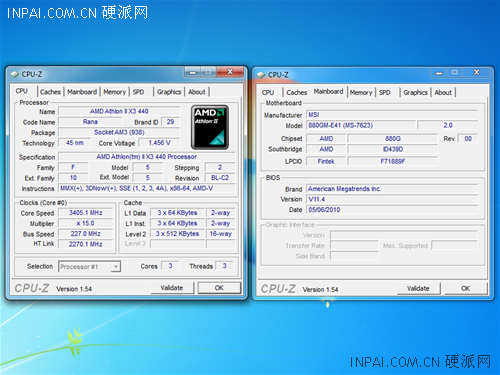Click the Code Name value Rana
The width and height of the screenshot is (500, 375).
point(90,122)
